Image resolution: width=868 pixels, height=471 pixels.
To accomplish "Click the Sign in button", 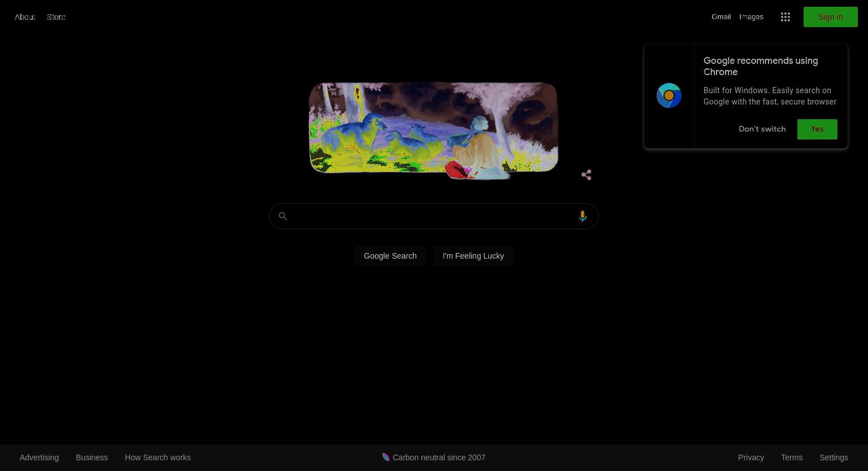I will pos(830,17).
